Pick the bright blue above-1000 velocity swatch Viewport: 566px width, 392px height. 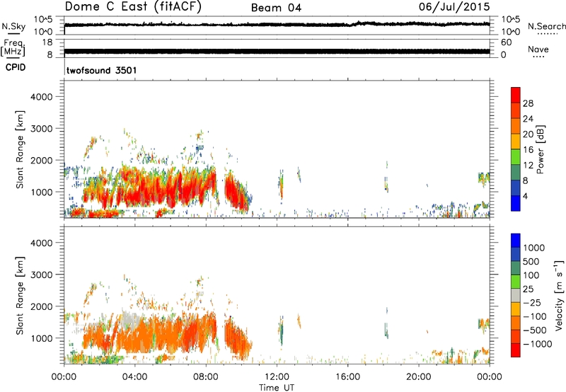pyautogui.click(x=516, y=241)
